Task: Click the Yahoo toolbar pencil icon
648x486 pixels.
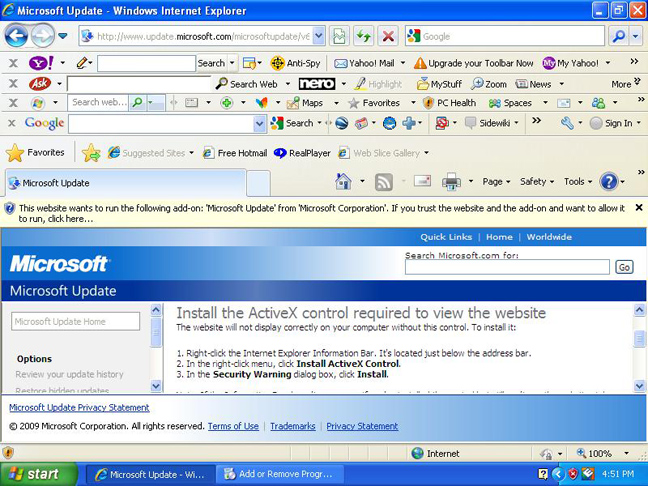Action: [x=82, y=63]
